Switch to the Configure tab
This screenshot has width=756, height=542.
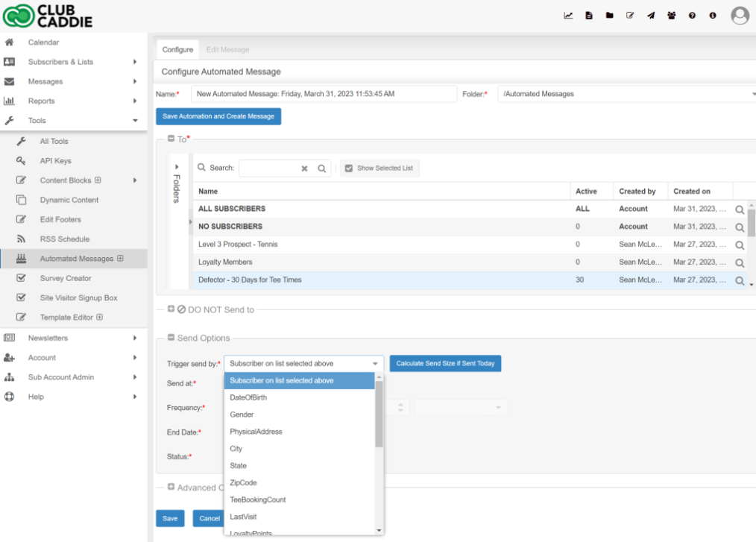[177, 50]
